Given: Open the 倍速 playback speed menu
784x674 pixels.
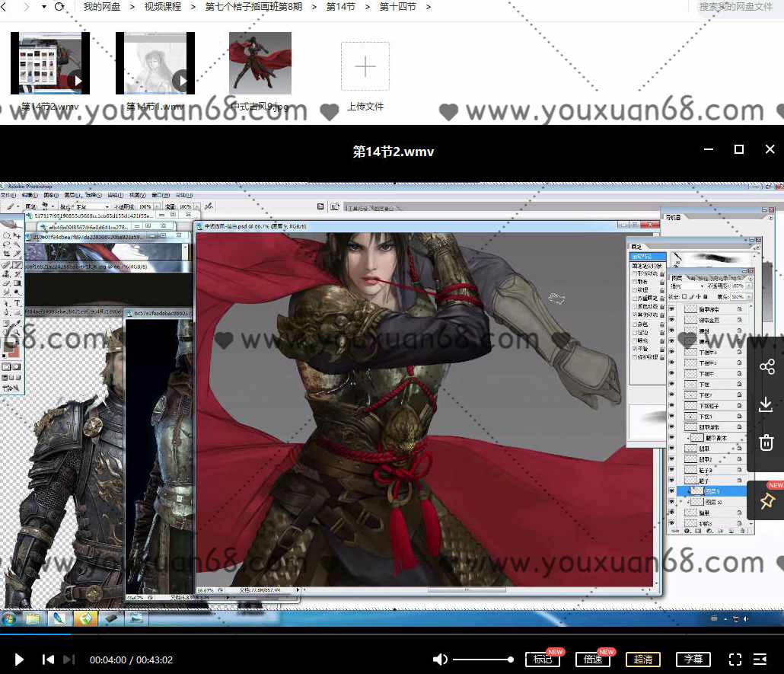Looking at the screenshot, I should [593, 660].
